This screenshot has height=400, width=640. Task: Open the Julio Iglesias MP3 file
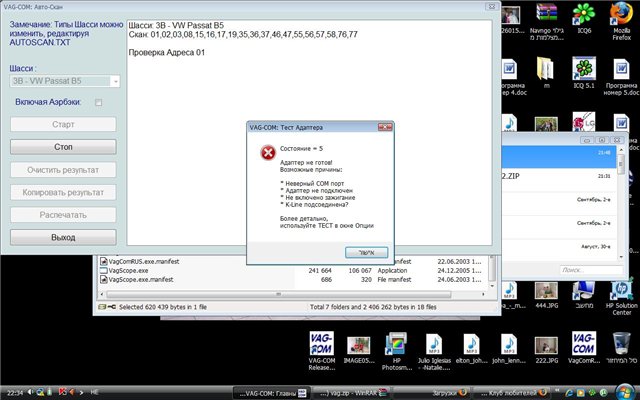point(434,352)
